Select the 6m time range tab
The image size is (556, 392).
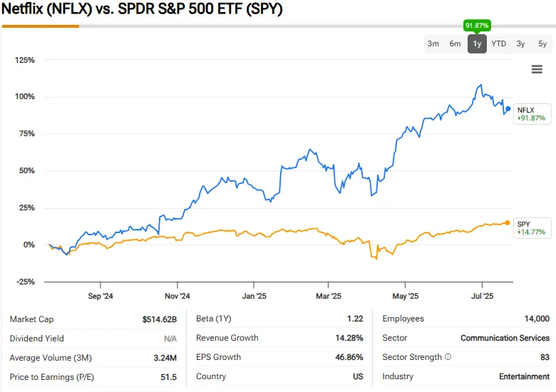point(455,43)
